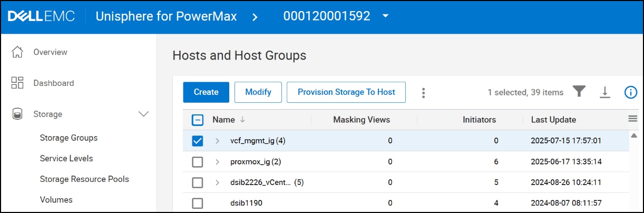
Task: Open the three-dot more actions menu
Action: click(x=423, y=93)
